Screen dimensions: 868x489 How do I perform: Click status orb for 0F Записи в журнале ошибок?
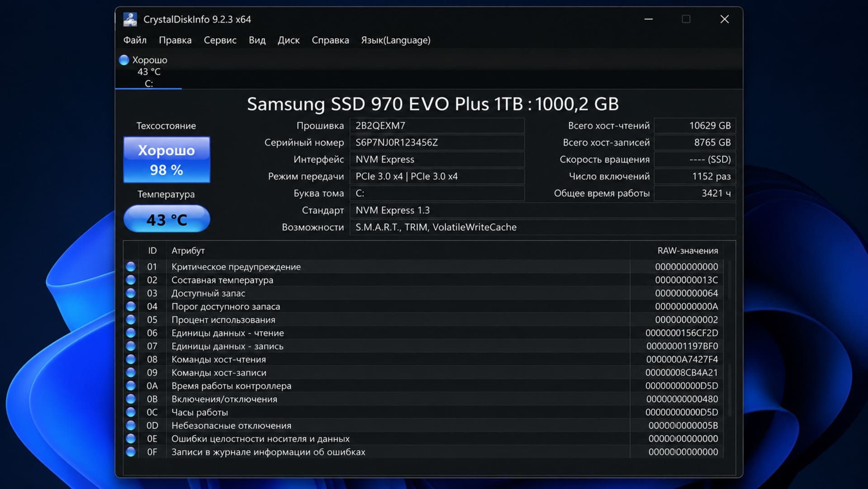tap(131, 452)
